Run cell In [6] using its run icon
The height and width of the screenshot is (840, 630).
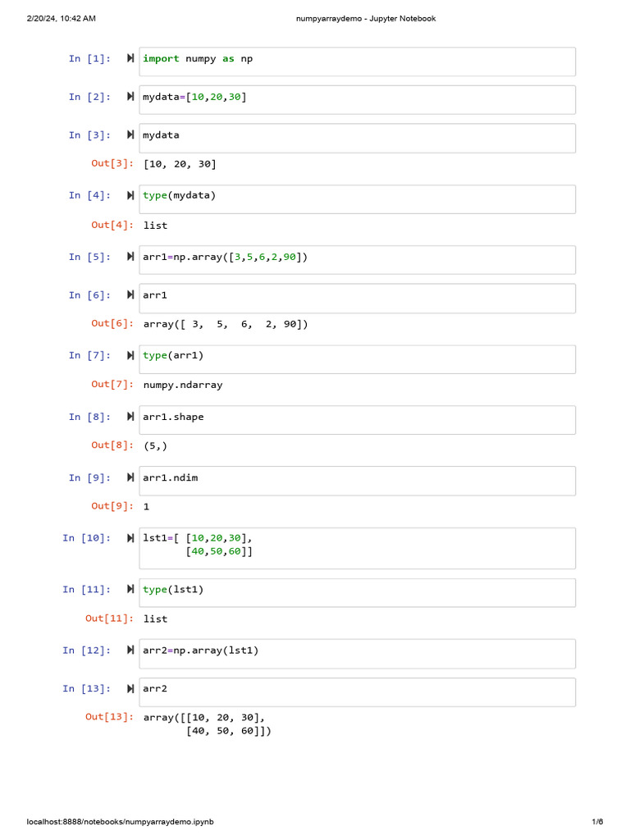pyautogui.click(x=130, y=294)
